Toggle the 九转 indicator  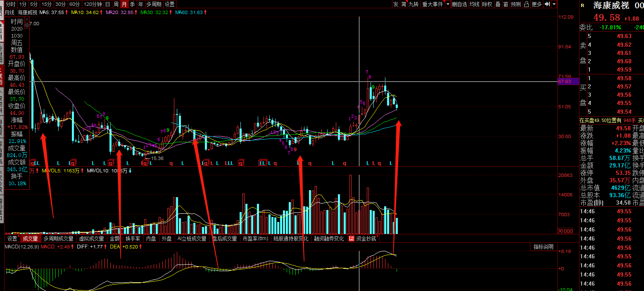(413, 4)
